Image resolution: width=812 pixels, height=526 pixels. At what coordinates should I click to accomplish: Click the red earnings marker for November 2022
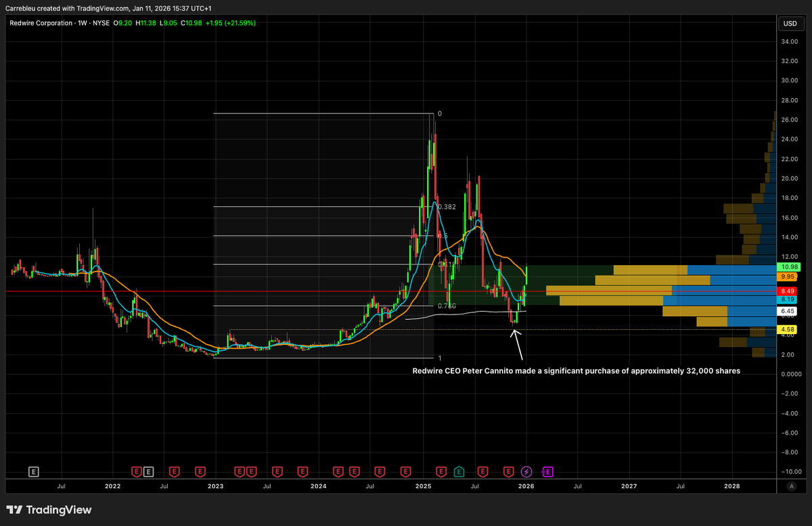click(200, 471)
